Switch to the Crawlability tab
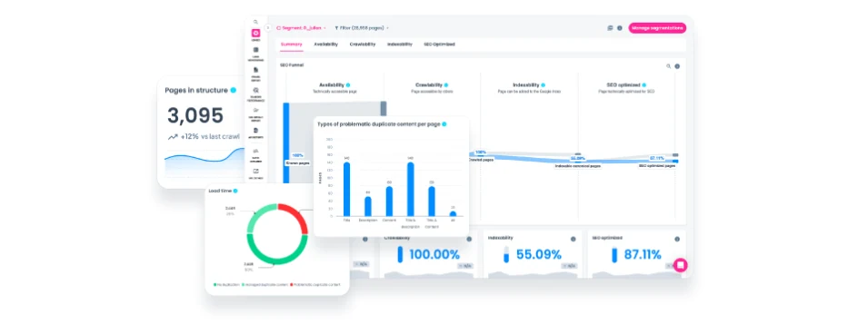The width and height of the screenshot is (868, 334). pos(363,44)
